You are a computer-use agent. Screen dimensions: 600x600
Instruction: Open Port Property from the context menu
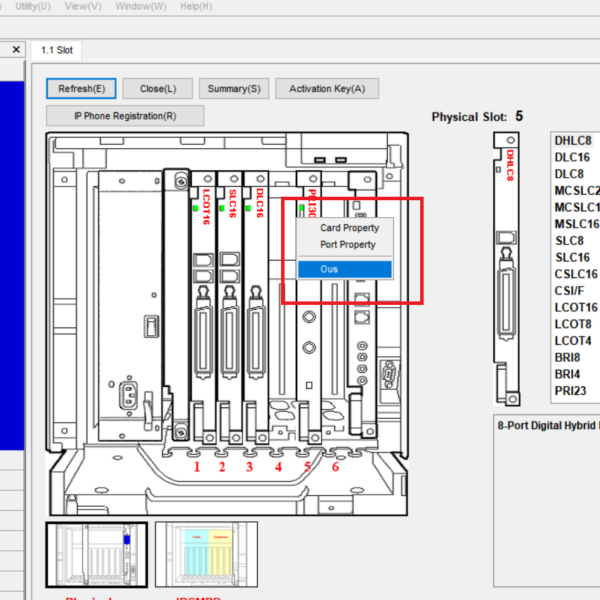(347, 245)
